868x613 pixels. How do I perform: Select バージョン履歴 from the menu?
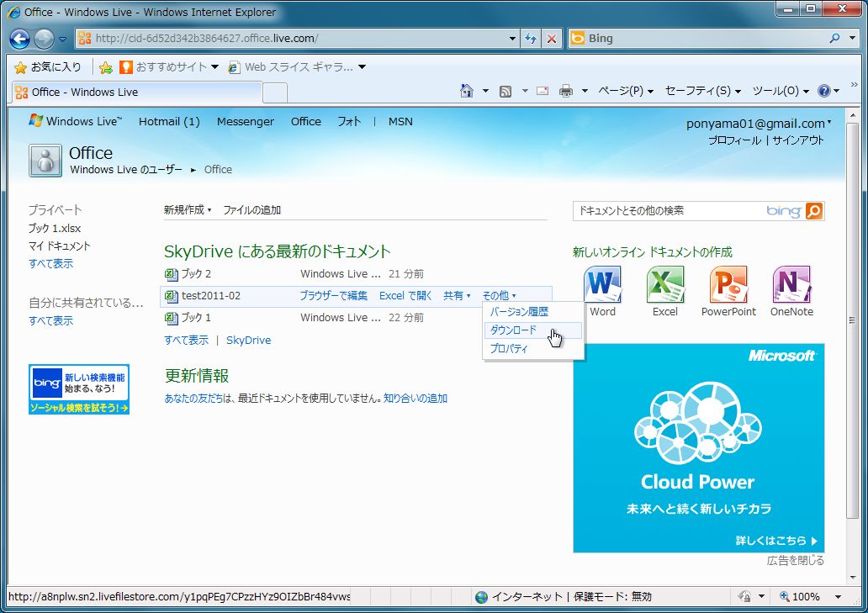(519, 312)
